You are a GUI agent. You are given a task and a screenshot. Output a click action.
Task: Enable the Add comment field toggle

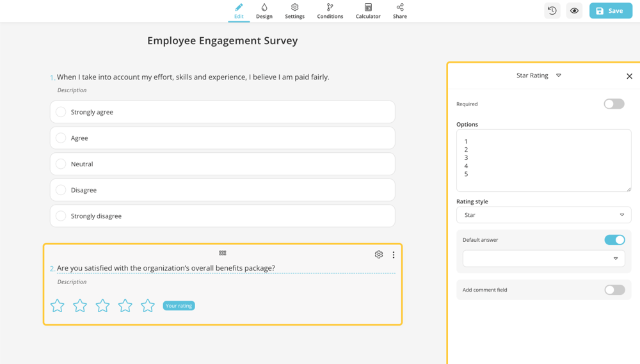614,290
